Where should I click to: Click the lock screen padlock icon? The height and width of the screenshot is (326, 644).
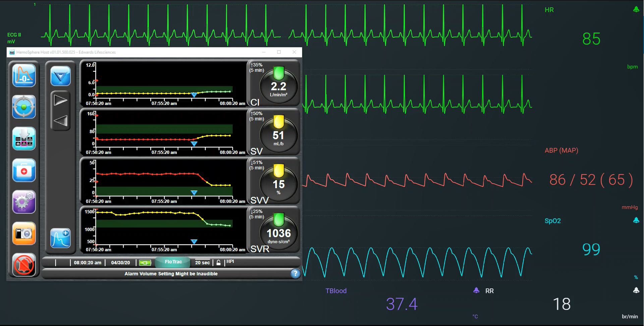219,263
